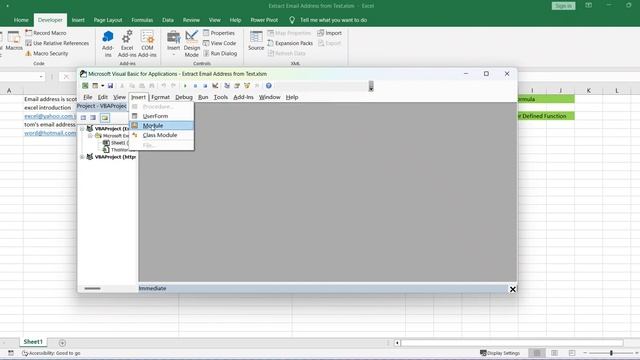
Task: Click the Insert UserForm toolbar icon
Action: tap(95, 86)
